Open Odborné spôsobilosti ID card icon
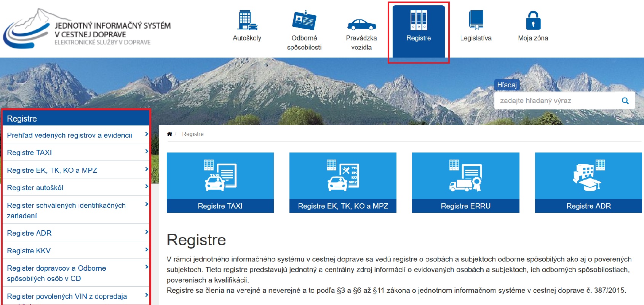This screenshot has height=305, width=644. pos(304,21)
